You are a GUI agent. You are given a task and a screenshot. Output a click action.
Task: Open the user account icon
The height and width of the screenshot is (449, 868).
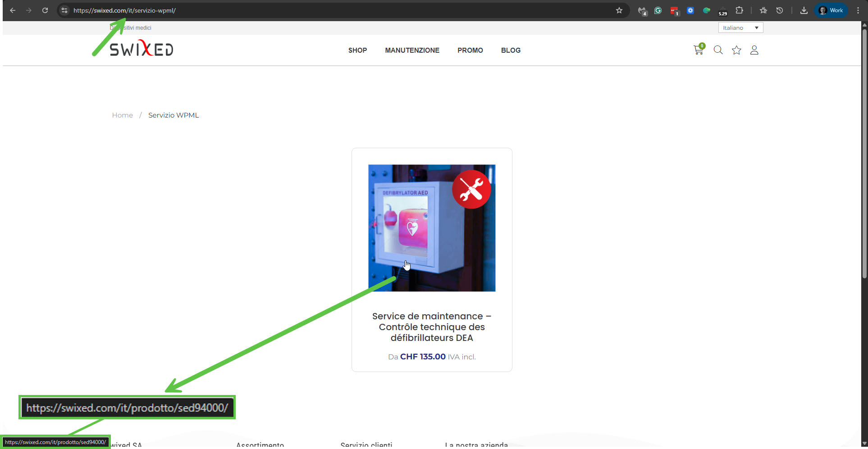[x=754, y=50]
